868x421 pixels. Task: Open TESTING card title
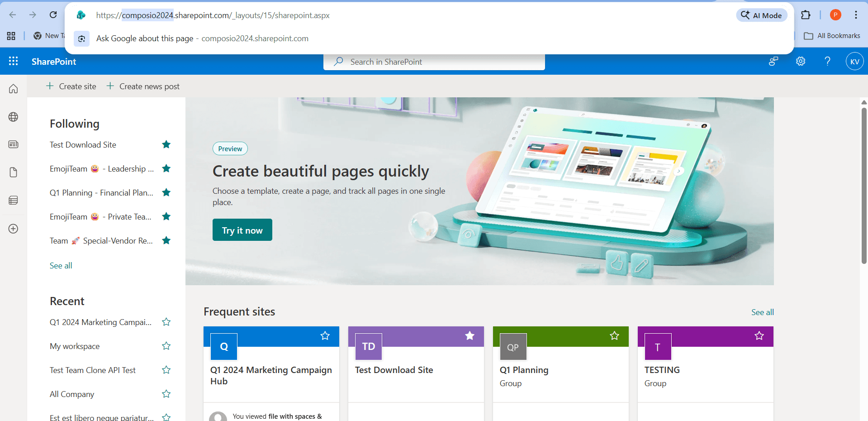(662, 370)
